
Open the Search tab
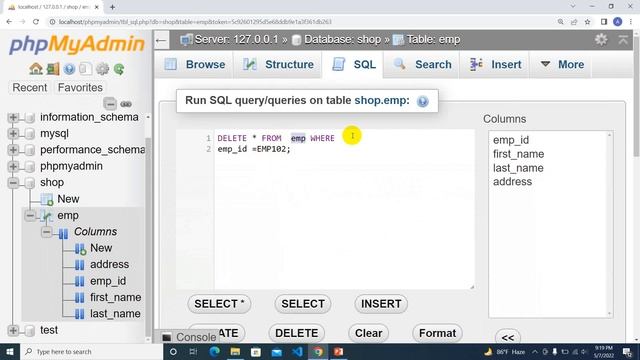pos(422,64)
